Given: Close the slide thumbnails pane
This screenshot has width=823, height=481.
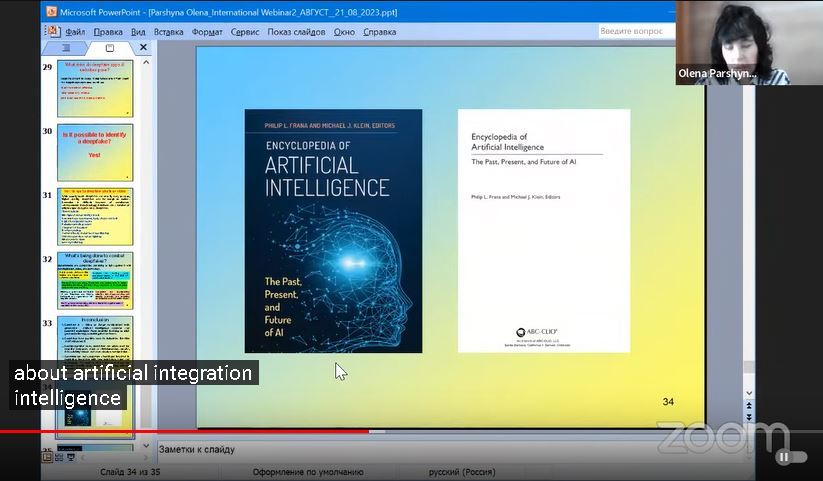Looking at the screenshot, I should tap(143, 47).
